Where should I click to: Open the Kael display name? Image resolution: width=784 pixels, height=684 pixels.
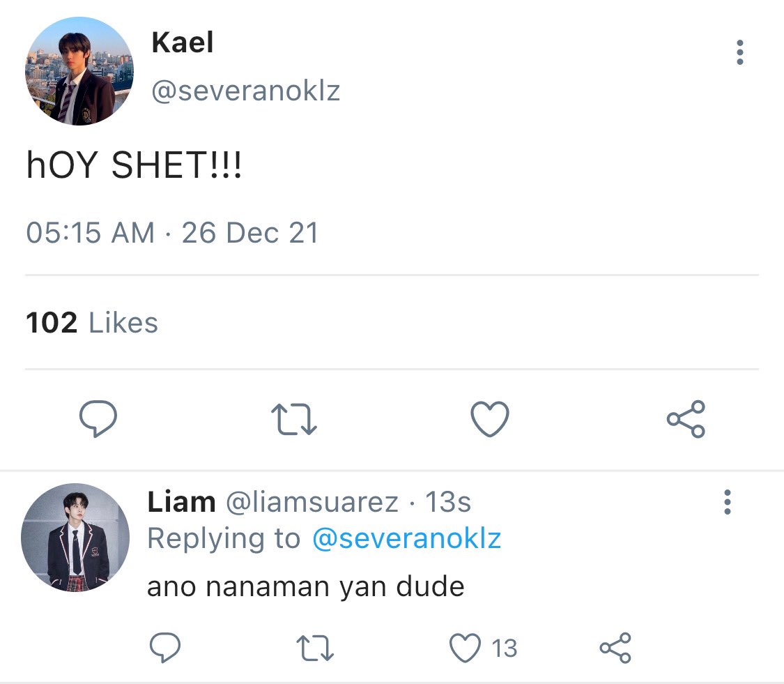pos(183,43)
